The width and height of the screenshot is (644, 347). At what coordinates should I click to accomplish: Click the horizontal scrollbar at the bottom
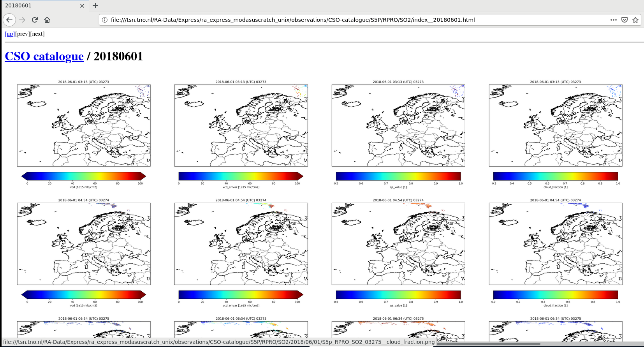click(x=487, y=344)
